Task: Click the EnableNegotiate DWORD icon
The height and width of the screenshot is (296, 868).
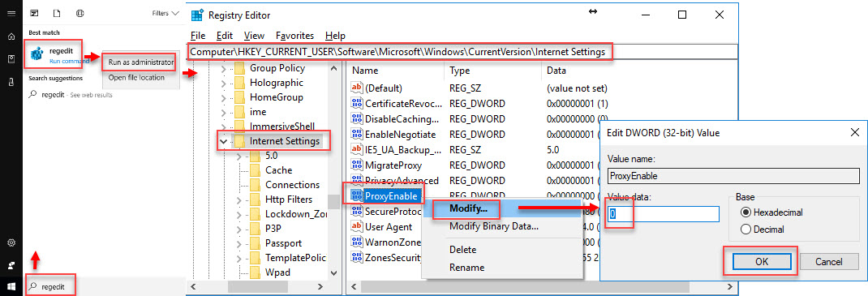Action: click(356, 135)
